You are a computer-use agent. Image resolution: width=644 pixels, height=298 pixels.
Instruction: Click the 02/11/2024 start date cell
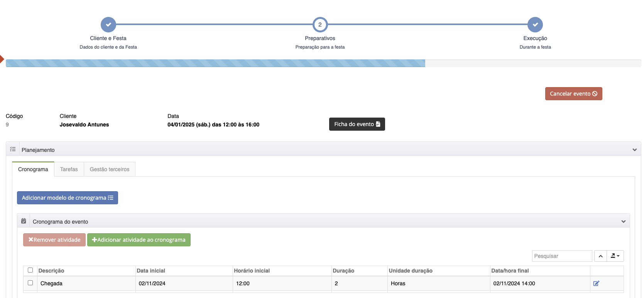(184, 283)
